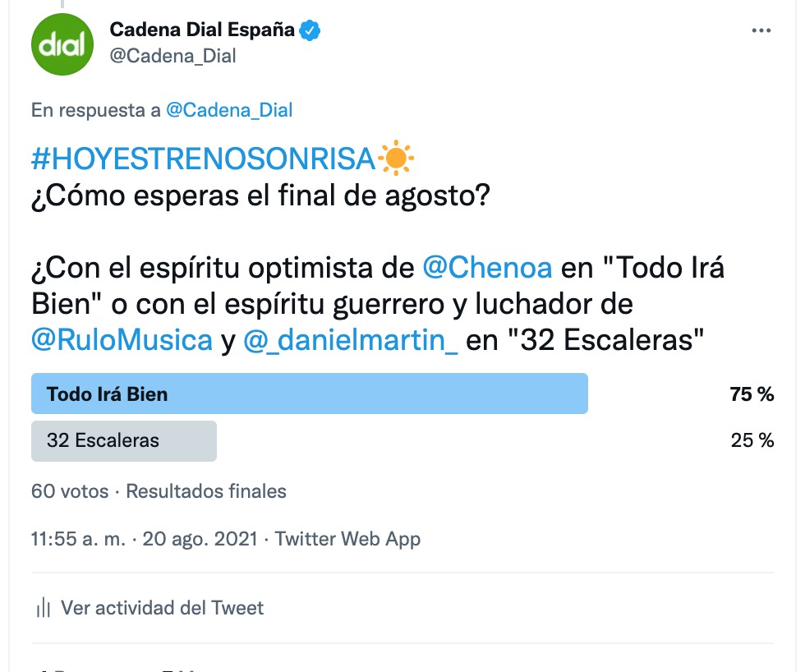Click the 75 % poll percentage
The width and height of the screenshot is (805, 672).
(752, 394)
